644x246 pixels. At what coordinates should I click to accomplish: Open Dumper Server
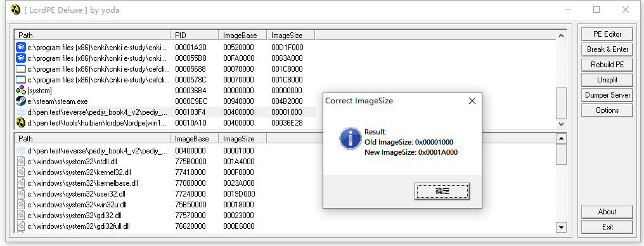tap(607, 95)
